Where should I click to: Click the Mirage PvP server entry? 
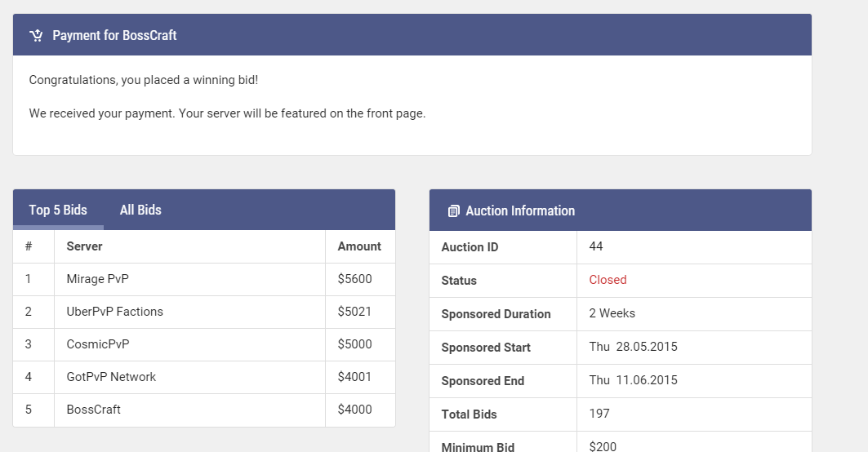(97, 279)
